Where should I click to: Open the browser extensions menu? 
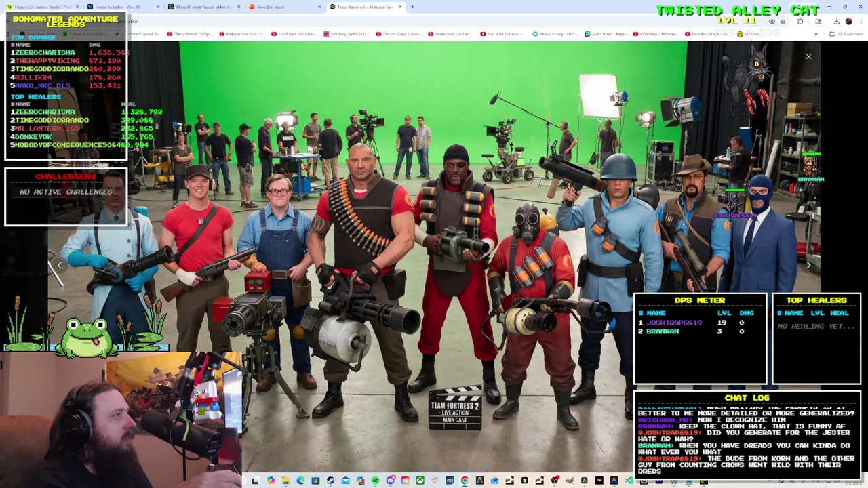[x=800, y=22]
